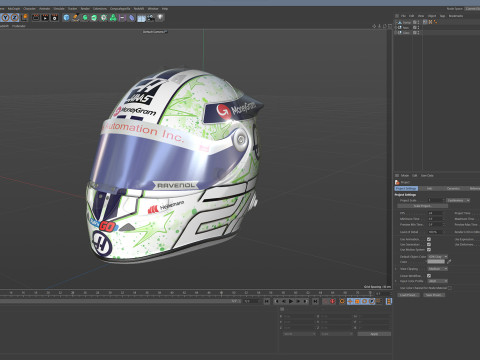Screen dimensions: 480x360
Task: Click the default object Color swatch
Action: 436,262
